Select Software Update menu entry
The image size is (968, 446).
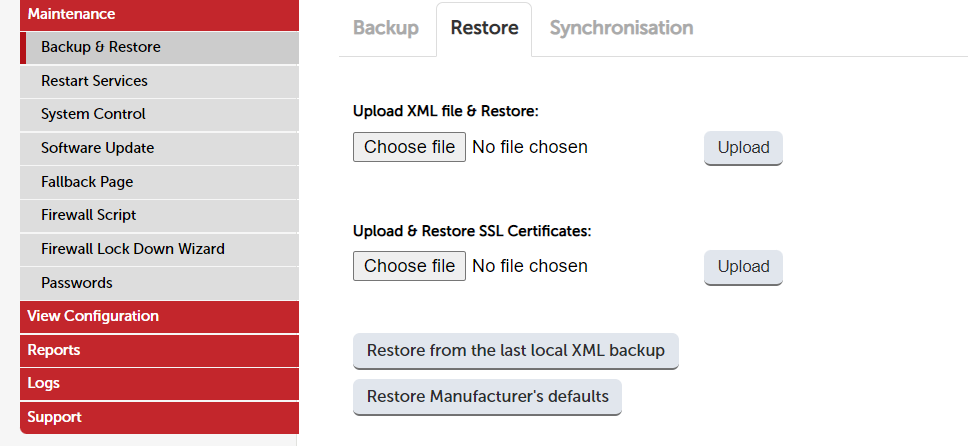pyautogui.click(x=159, y=149)
